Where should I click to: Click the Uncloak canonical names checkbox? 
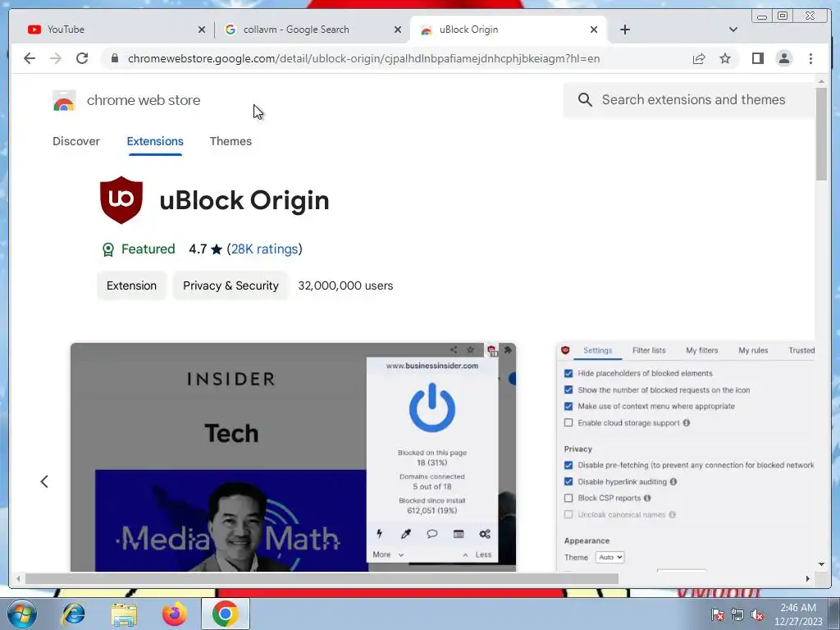[568, 515]
